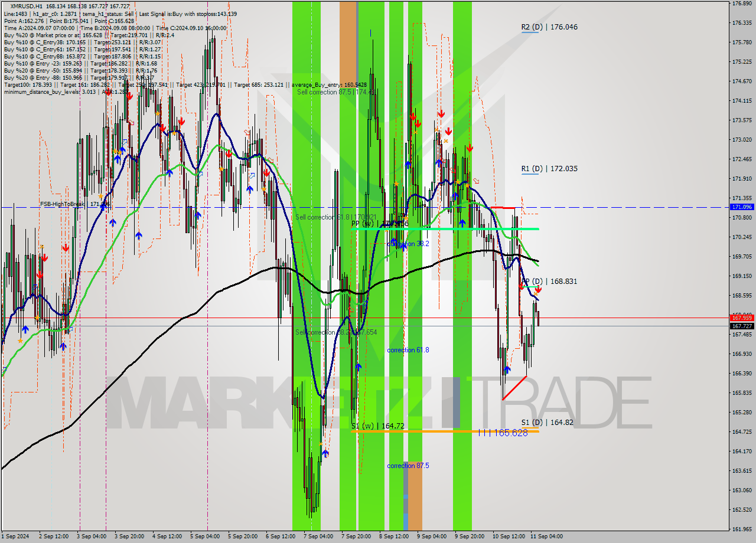756x543 pixels.
Task: Click the S1 (D) | 164.82 support label
Action: coord(548,423)
